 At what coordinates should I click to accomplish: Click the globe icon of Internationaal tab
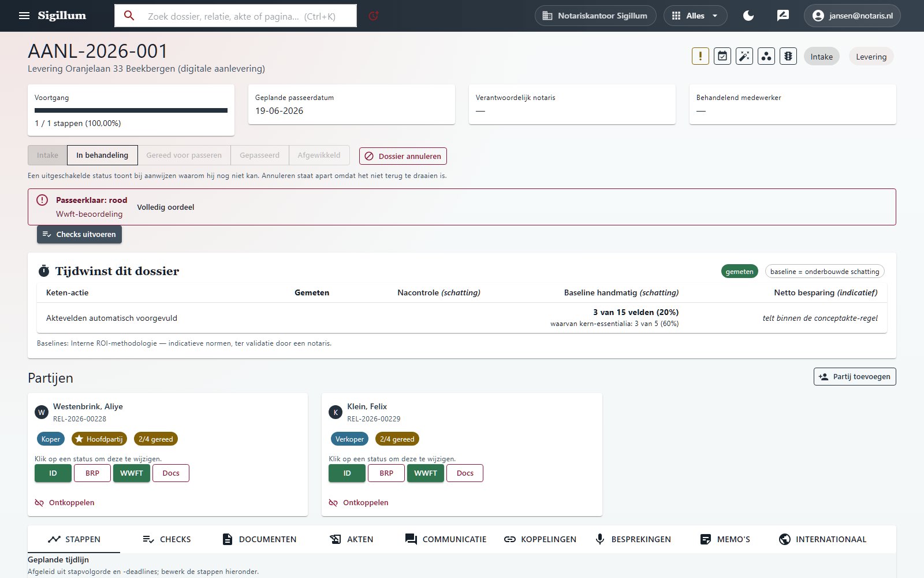click(784, 539)
